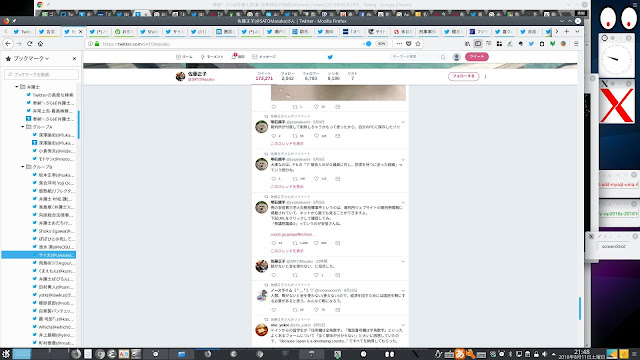Close the bookmarks sidebar
The image size is (640, 360).
74,59
